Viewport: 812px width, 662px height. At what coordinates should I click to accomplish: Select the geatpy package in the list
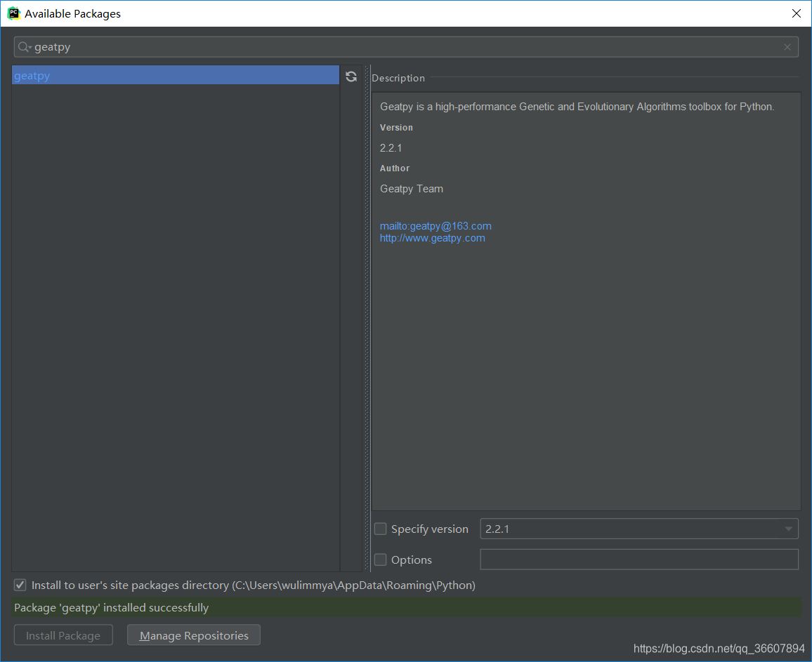tap(176, 76)
